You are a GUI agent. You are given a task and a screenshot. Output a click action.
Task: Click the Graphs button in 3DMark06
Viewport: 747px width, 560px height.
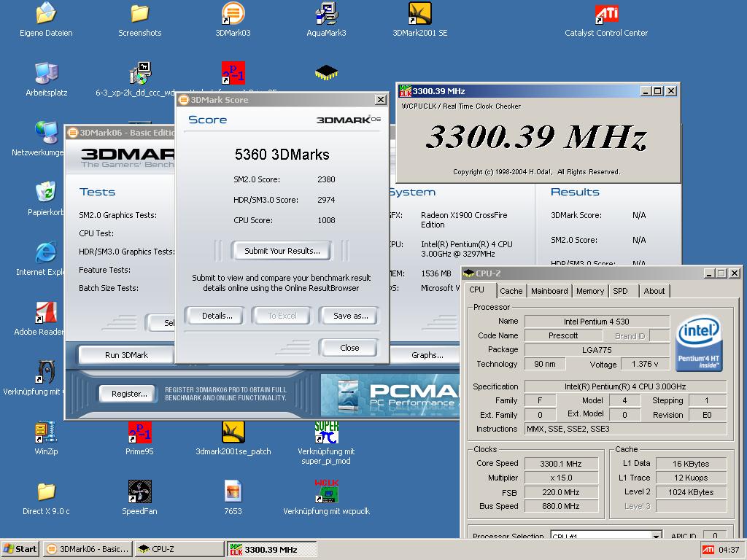coord(426,355)
